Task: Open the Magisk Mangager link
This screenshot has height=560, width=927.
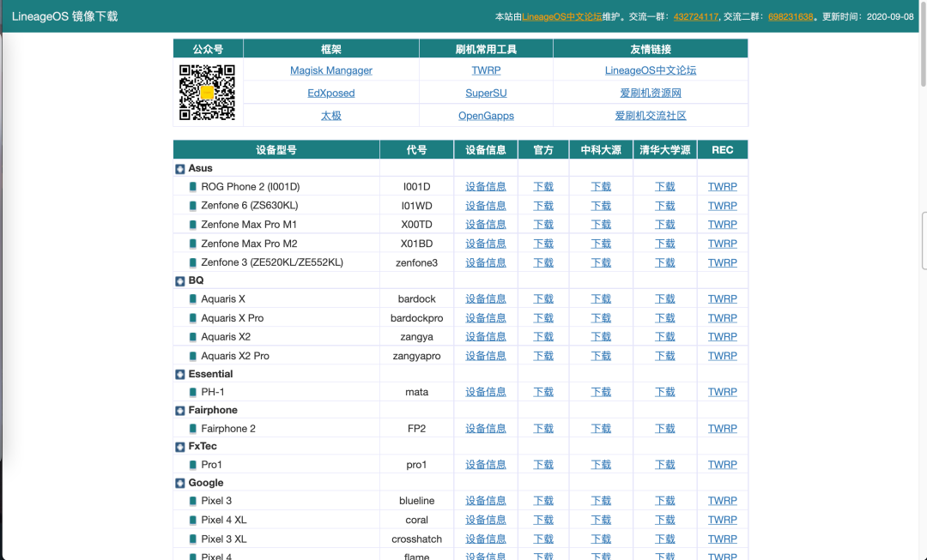Action: pos(331,70)
